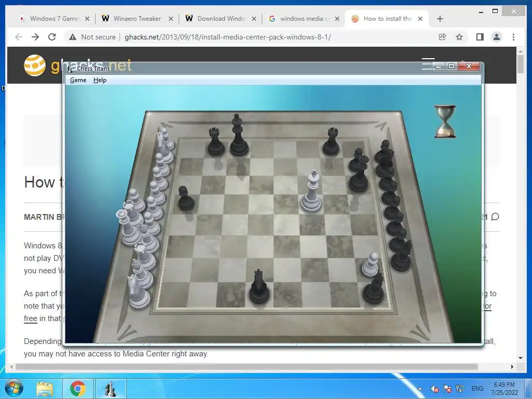
Task: Open the Action Center flag icon
Action: click(447, 389)
